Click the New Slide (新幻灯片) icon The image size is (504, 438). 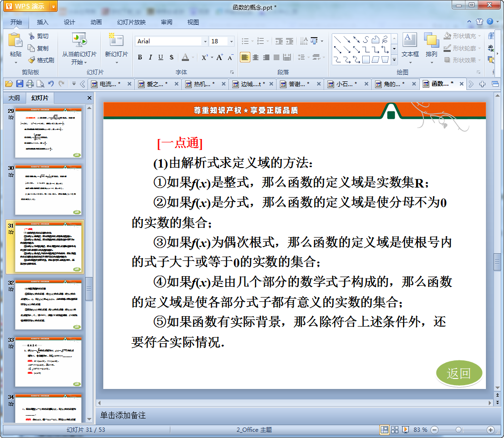click(x=116, y=40)
